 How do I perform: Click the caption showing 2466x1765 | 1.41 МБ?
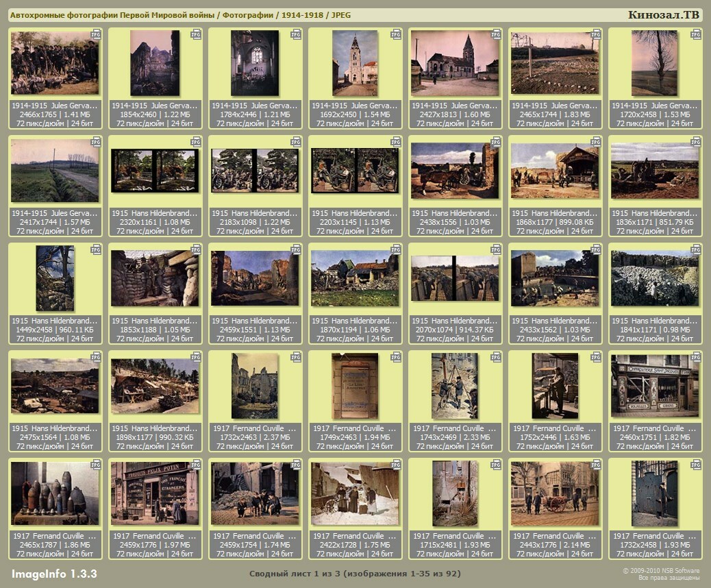pyautogui.click(x=55, y=114)
